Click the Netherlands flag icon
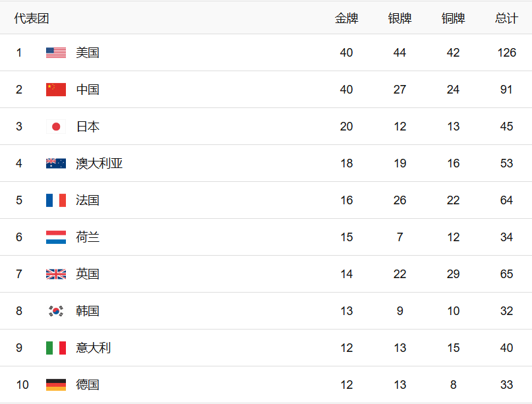 pyautogui.click(x=56, y=237)
